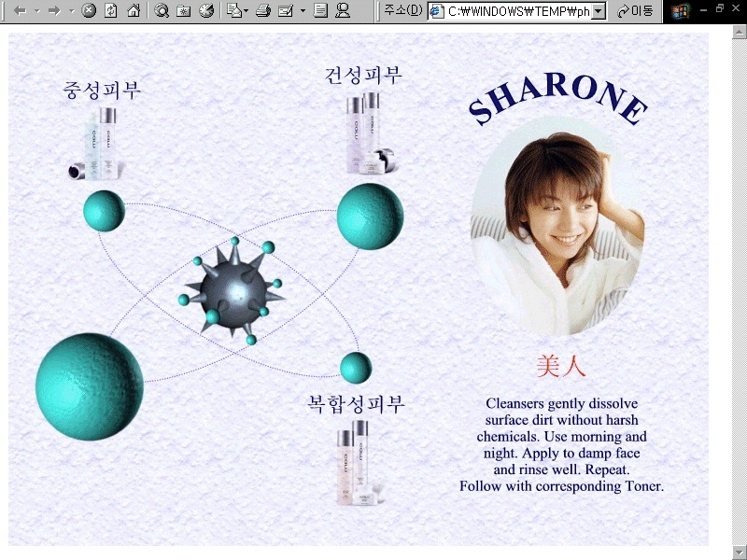747x560 pixels.
Task: Open the History clock icon
Action: (x=206, y=10)
